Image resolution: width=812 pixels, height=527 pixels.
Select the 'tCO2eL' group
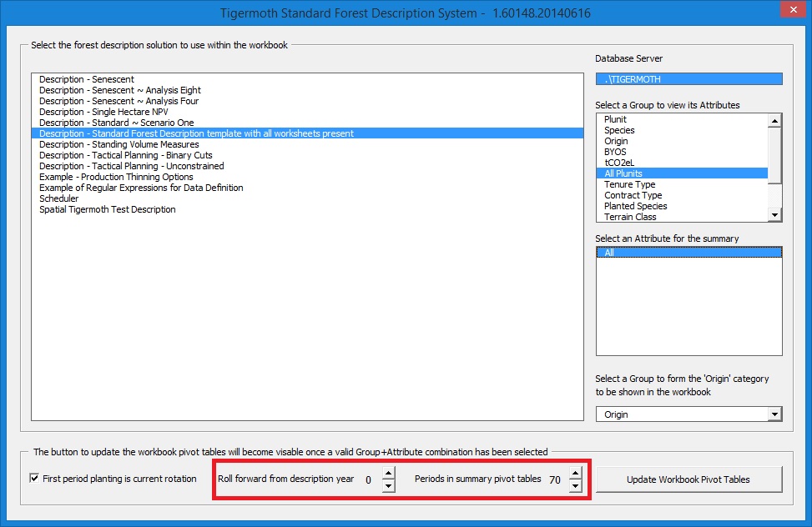[682, 163]
